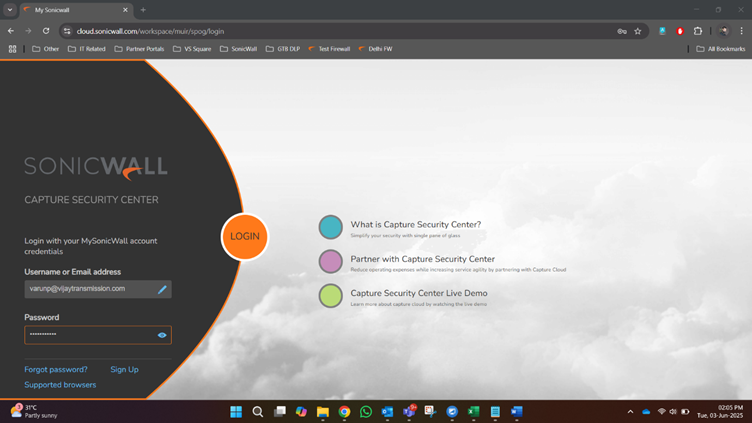Image resolution: width=752 pixels, height=423 pixels.
Task: Open the Sign Up link
Action: click(124, 369)
